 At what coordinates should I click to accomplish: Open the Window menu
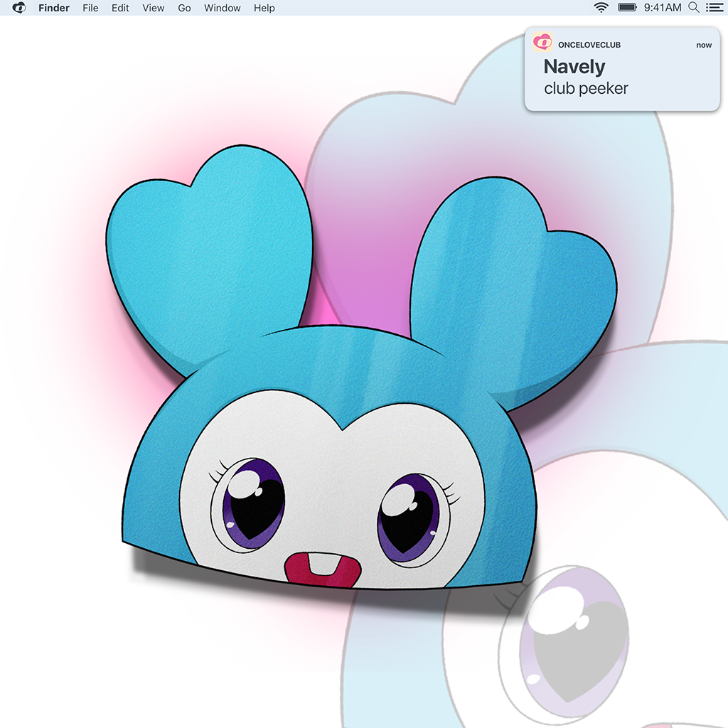click(222, 8)
